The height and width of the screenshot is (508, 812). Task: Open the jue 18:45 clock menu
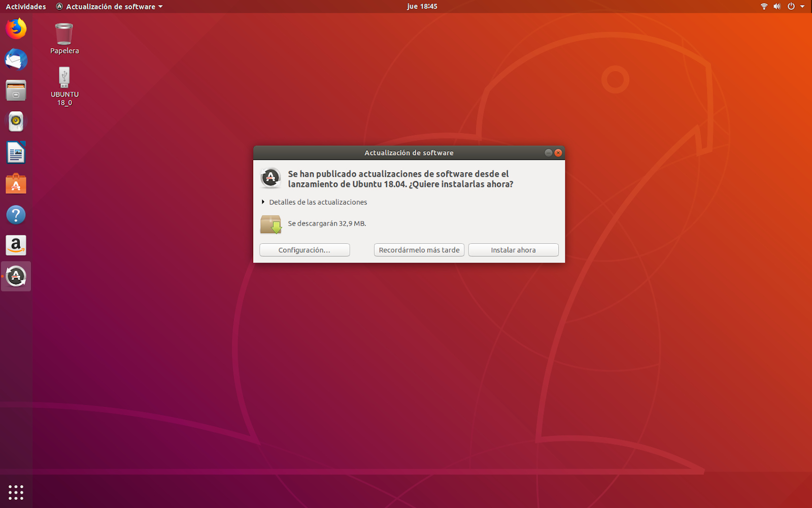[x=422, y=7]
